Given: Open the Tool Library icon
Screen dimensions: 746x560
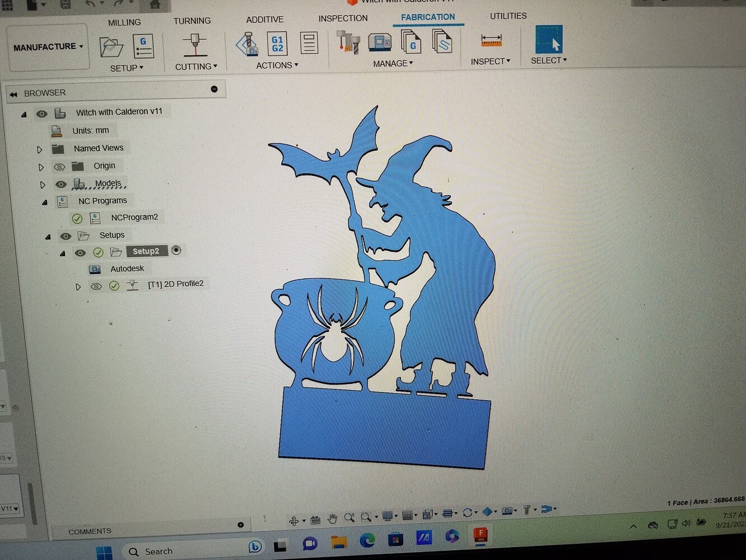Looking at the screenshot, I should pyautogui.click(x=348, y=43).
